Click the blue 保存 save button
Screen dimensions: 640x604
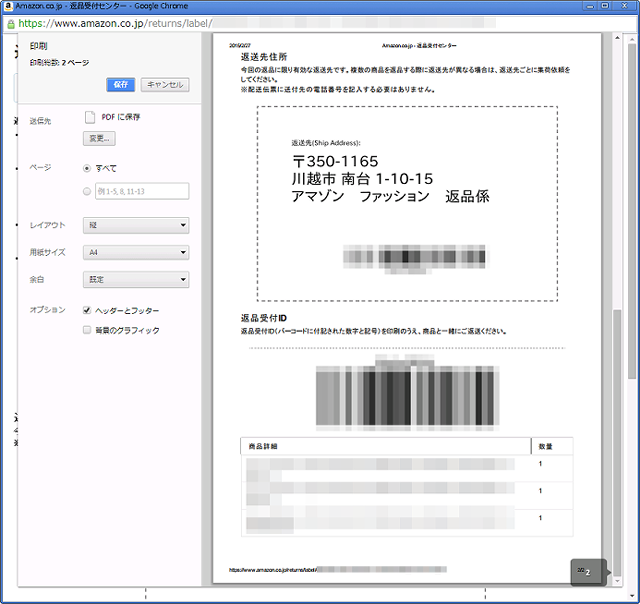coord(120,84)
